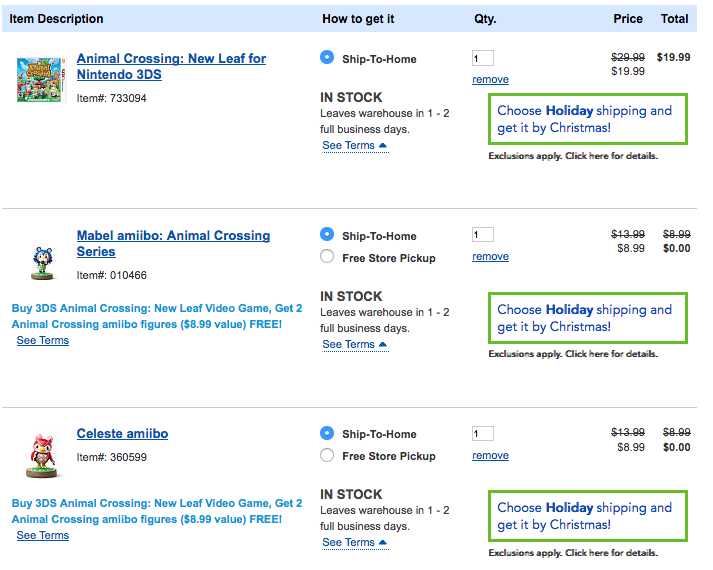Viewport: 713px width, 570px height.
Task: Click the Mabel amiibo figure image
Action: pyautogui.click(x=40, y=260)
